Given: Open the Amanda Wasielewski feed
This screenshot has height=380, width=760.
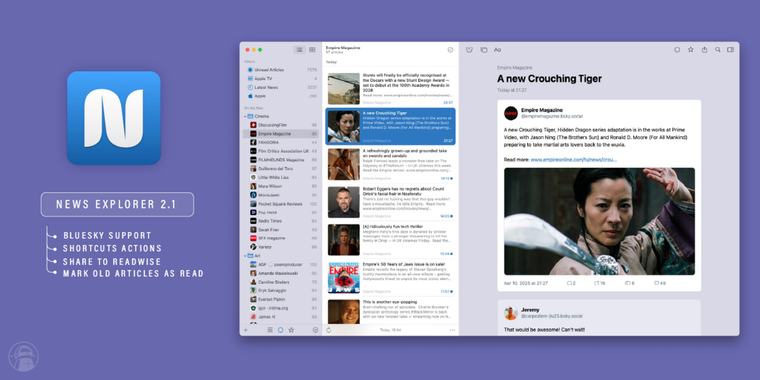Looking at the screenshot, I should 282,273.
